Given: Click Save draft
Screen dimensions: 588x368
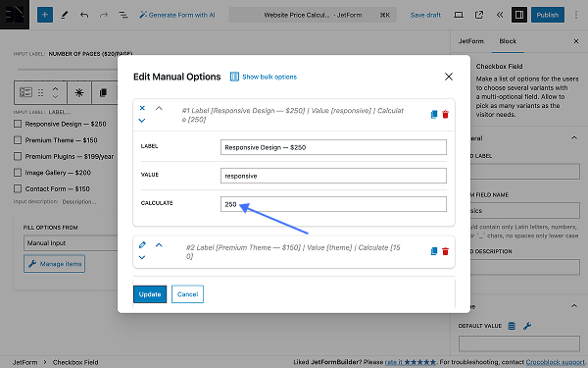Looking at the screenshot, I should pyautogui.click(x=425, y=15).
